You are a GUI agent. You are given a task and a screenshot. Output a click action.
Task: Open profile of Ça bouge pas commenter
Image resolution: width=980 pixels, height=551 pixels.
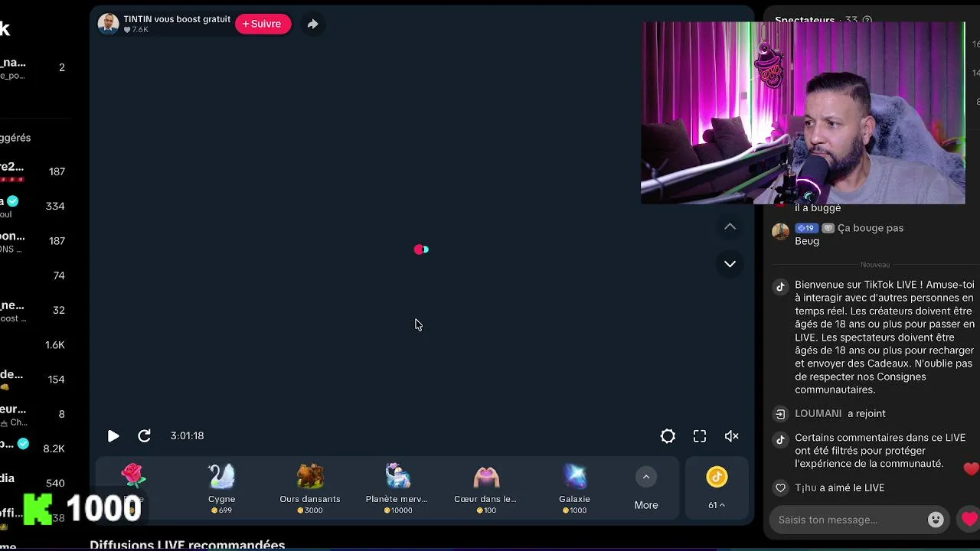tap(780, 232)
